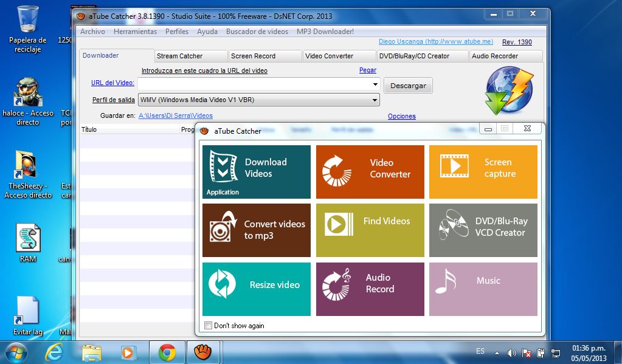
Task: Open the Diego Uscanga atube.me link
Action: click(x=436, y=42)
